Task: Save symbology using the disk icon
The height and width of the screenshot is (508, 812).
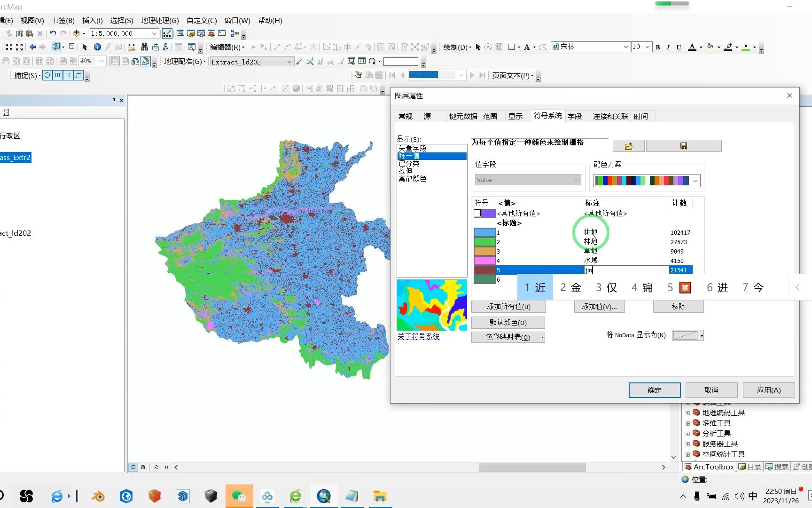Action: click(684, 146)
